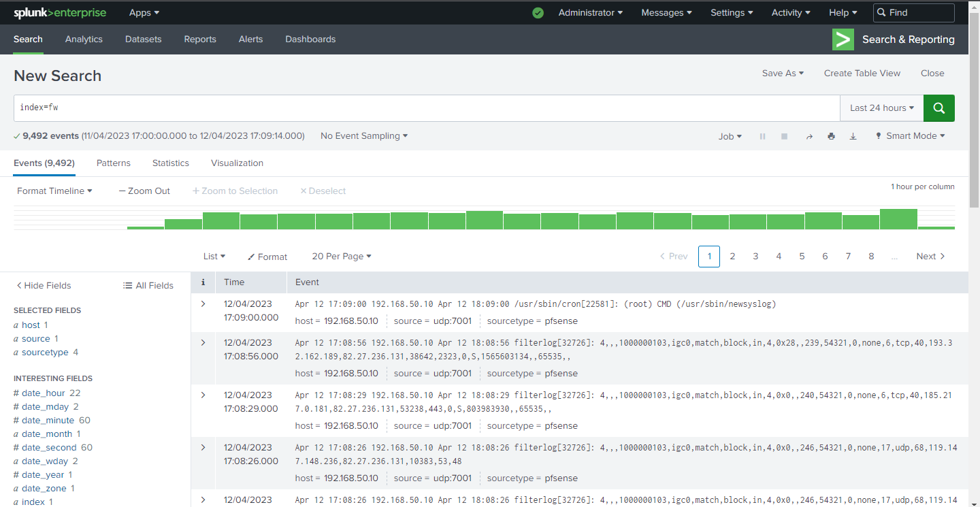Click the splunk enterprise logo
The image size is (980, 507).
click(60, 12)
